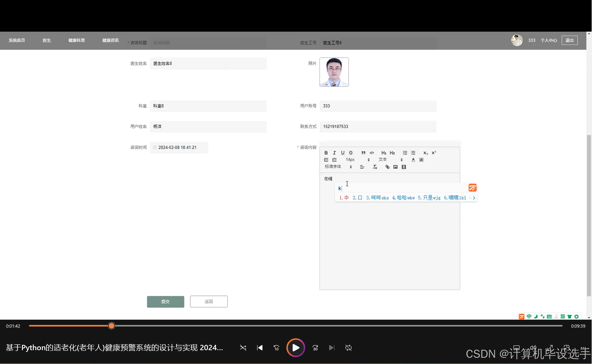Click the 用户账号 field showing 333

[378, 106]
